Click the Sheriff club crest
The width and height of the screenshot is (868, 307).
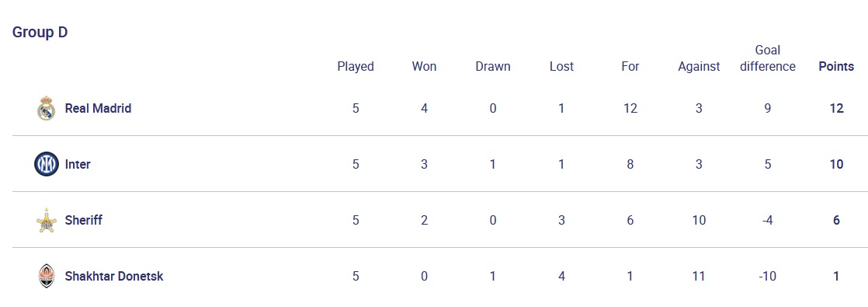coord(46,221)
